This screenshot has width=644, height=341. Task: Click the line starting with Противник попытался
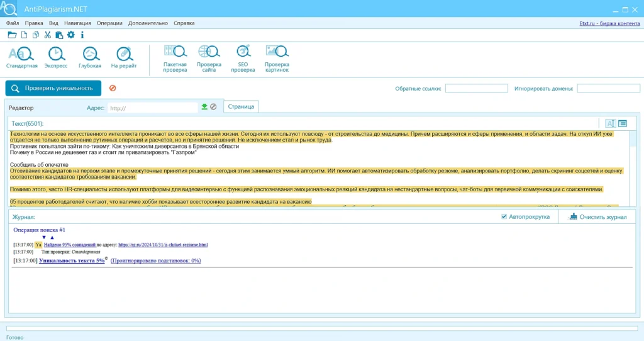click(125, 146)
